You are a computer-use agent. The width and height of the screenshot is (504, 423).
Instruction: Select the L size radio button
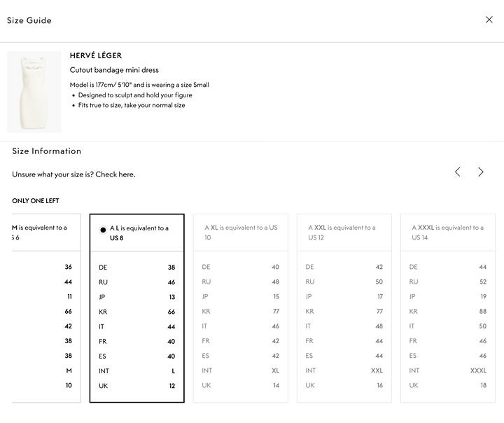103,230
